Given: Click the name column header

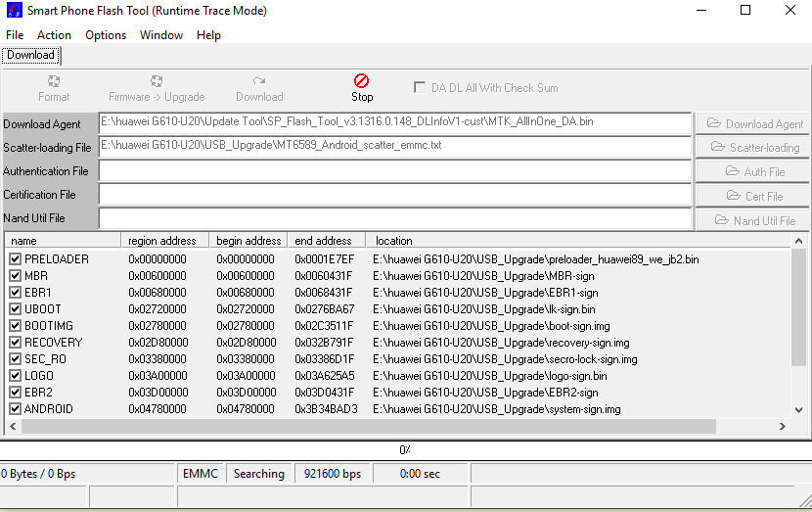Looking at the screenshot, I should [63, 241].
